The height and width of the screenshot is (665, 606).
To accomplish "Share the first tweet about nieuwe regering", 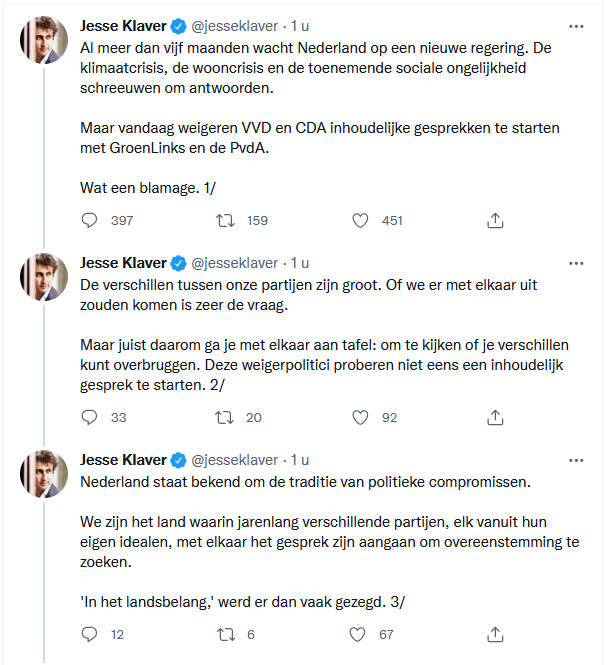I will click(x=495, y=220).
